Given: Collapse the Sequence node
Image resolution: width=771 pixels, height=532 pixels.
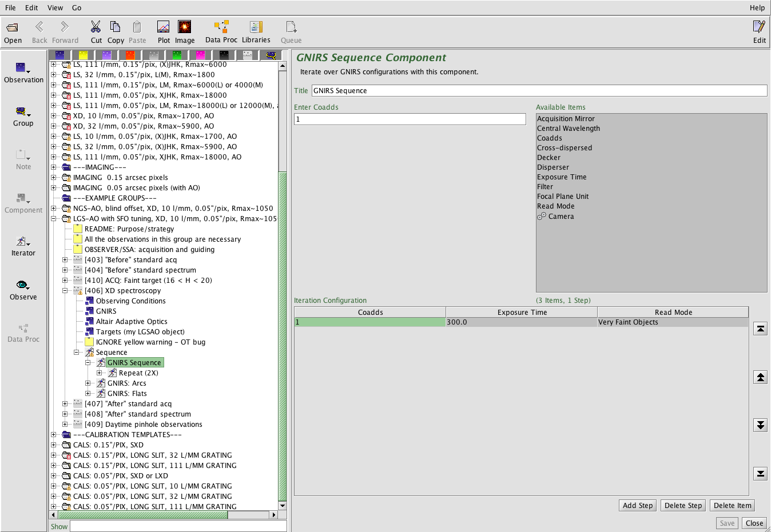Looking at the screenshot, I should coord(77,353).
